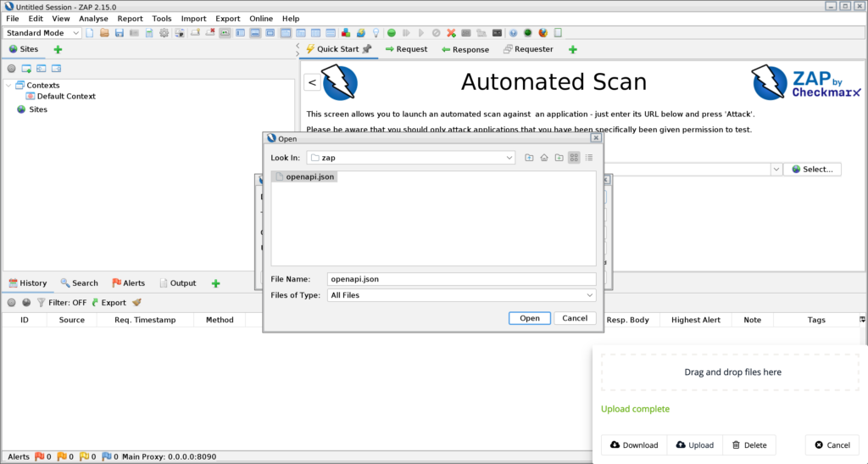Image resolution: width=868 pixels, height=464 pixels.
Task: Click the Req. Timestamp column header
Action: click(145, 320)
